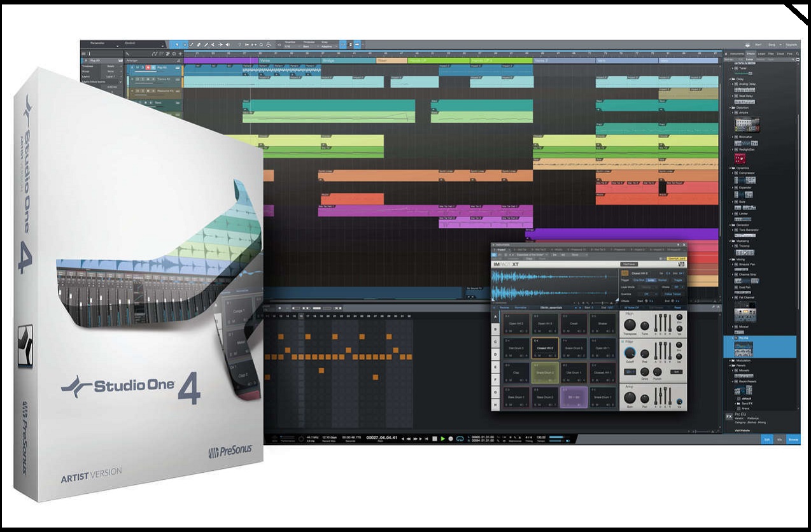
Task: Select the Limiter effect in browser
Action: (744, 214)
